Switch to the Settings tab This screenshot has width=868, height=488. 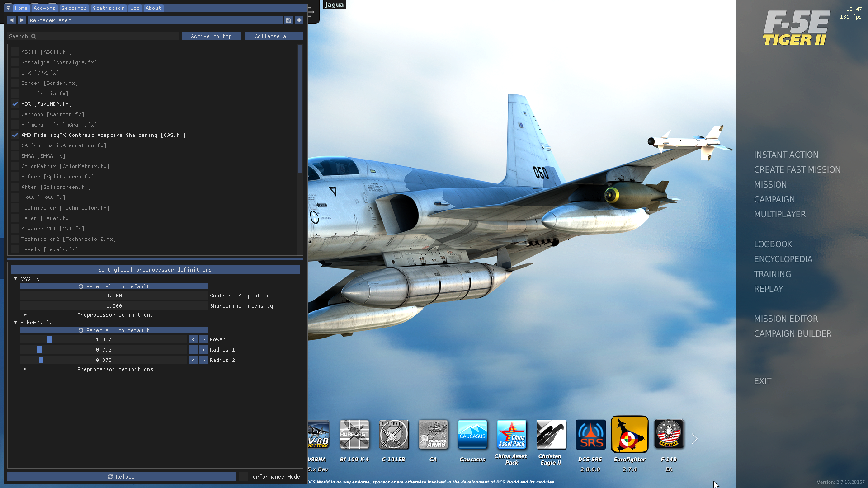pyautogui.click(x=74, y=8)
